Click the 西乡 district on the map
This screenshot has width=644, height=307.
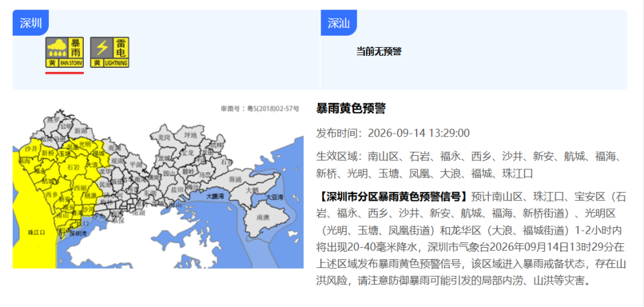coord(52,195)
